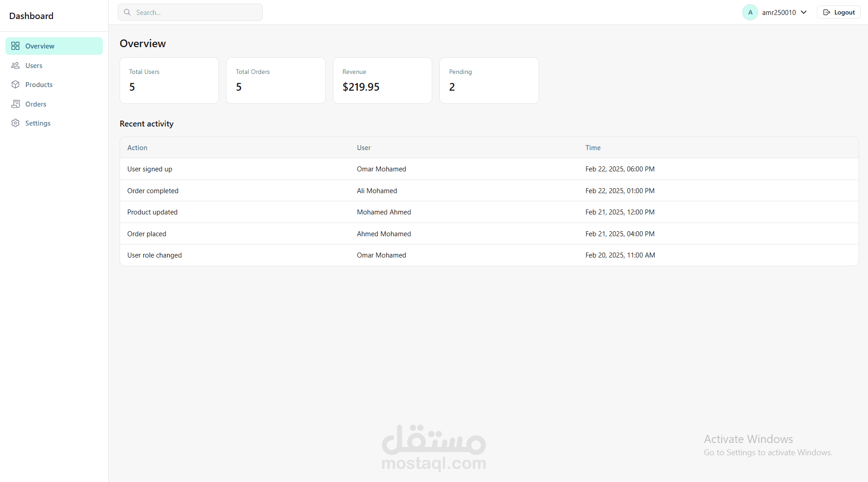
Task: Click the Users people icon
Action: 15,65
